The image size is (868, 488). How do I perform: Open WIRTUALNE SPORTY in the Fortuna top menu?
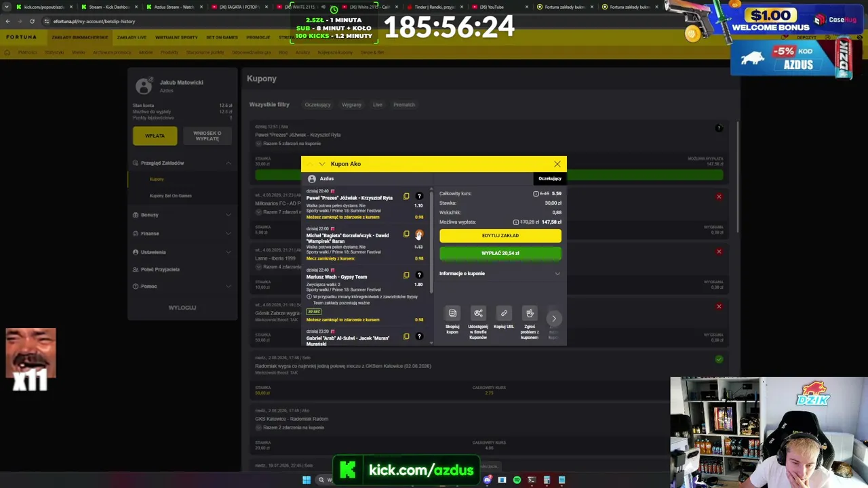176,38
